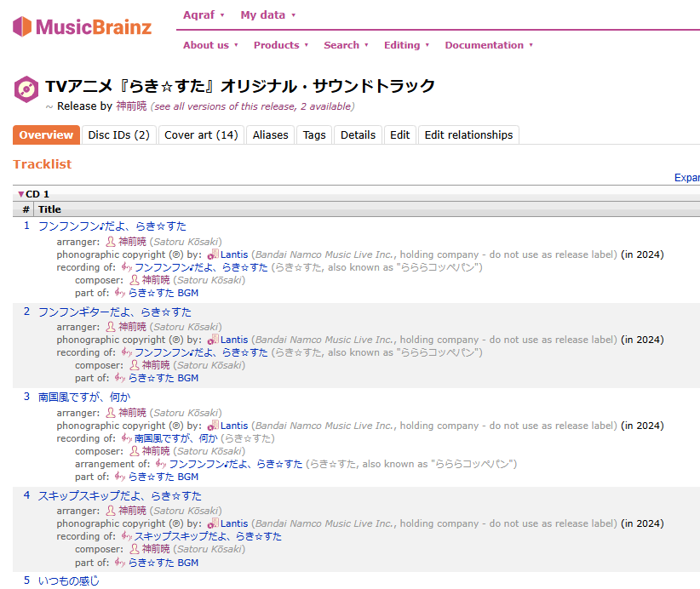
Task: Click '(in 2024)' text in track 1
Action: [642, 254]
